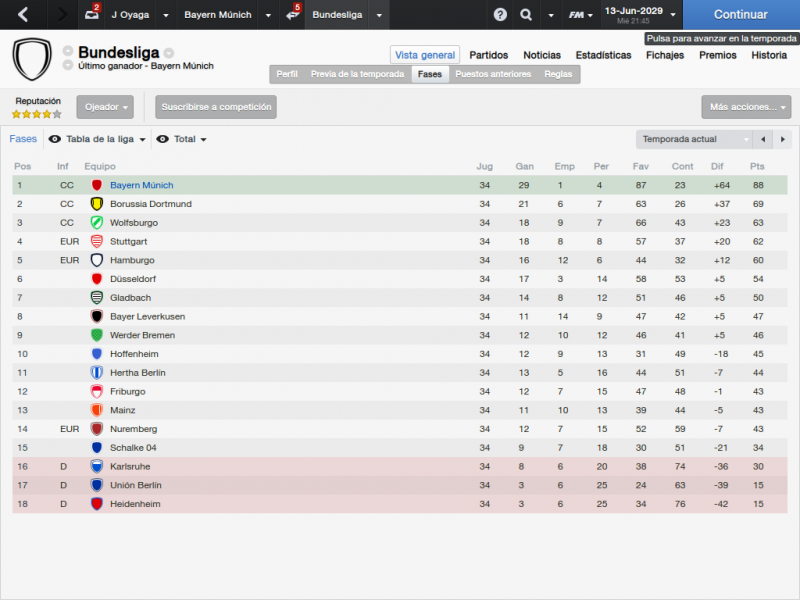Toggle the Total eye view selector
Image resolution: width=800 pixels, height=600 pixels.
point(182,139)
